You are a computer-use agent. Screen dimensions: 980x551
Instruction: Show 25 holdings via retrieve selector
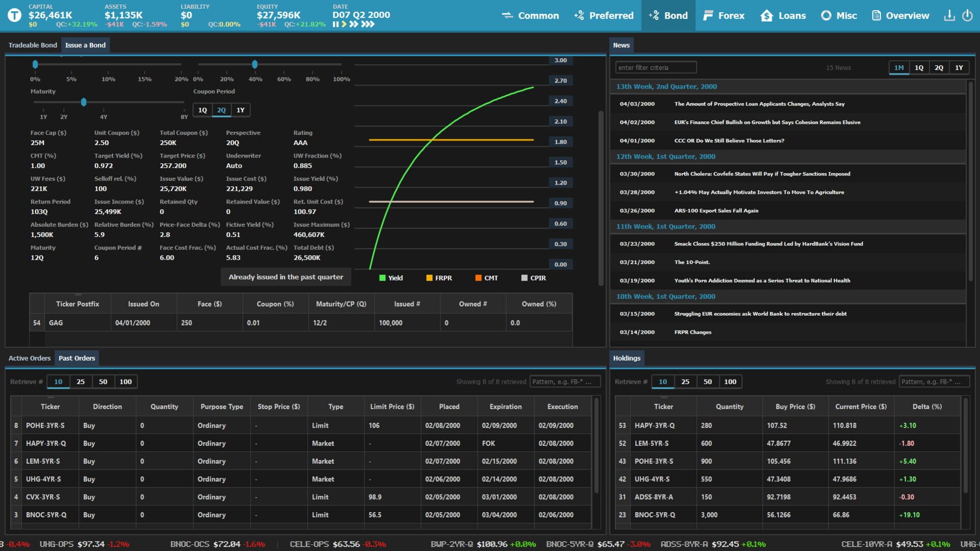tap(685, 381)
